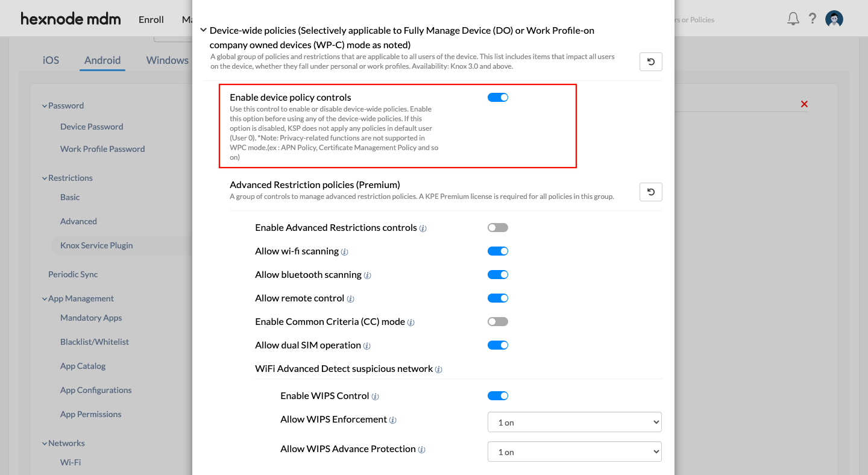Open the help question mark
868x475 pixels.
point(813,19)
